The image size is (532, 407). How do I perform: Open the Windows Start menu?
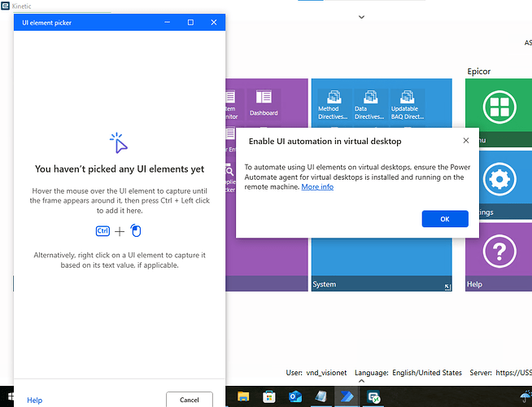[11, 396]
